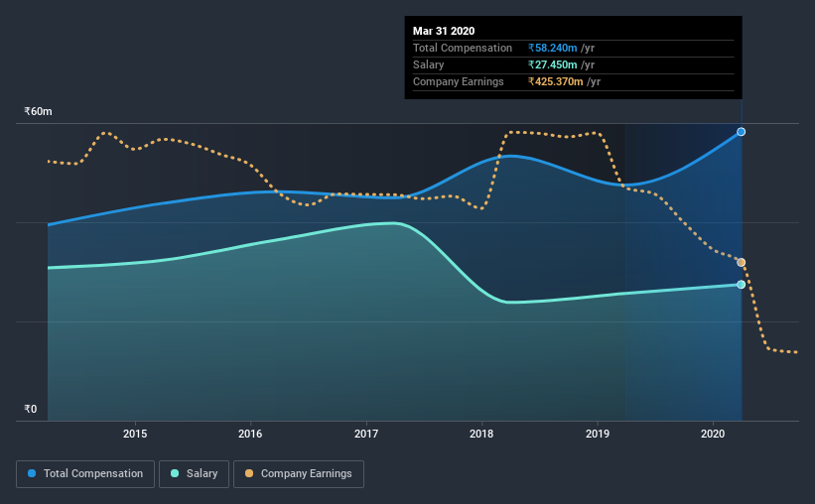Click the orange Company Earnings data point marker
The image size is (815, 504).
[x=742, y=262]
